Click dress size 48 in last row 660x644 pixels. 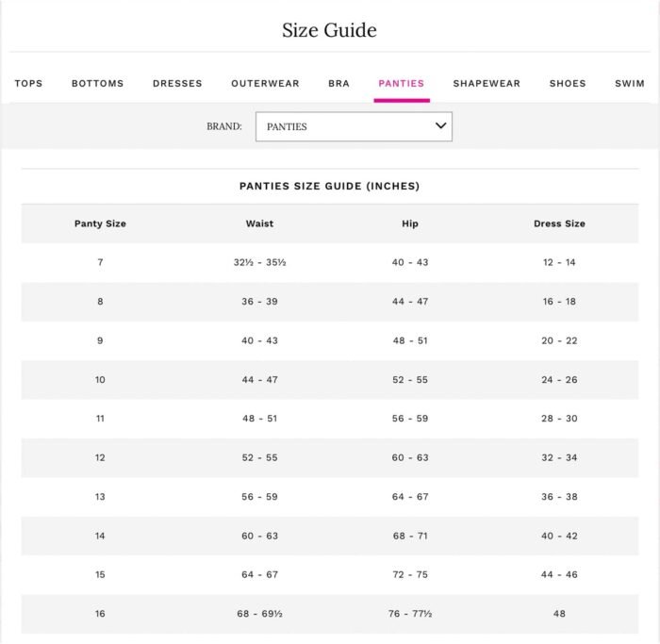pyautogui.click(x=559, y=614)
